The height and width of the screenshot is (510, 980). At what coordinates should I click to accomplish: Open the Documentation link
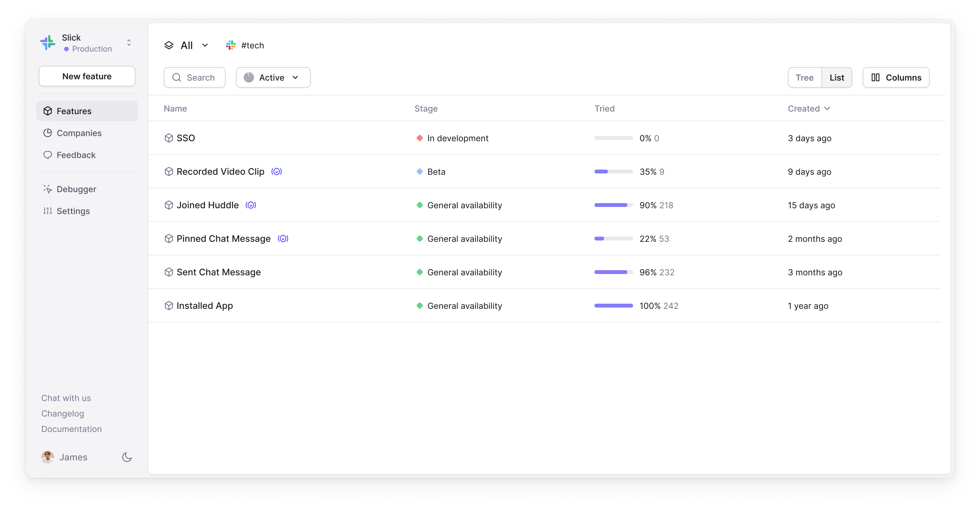72,429
